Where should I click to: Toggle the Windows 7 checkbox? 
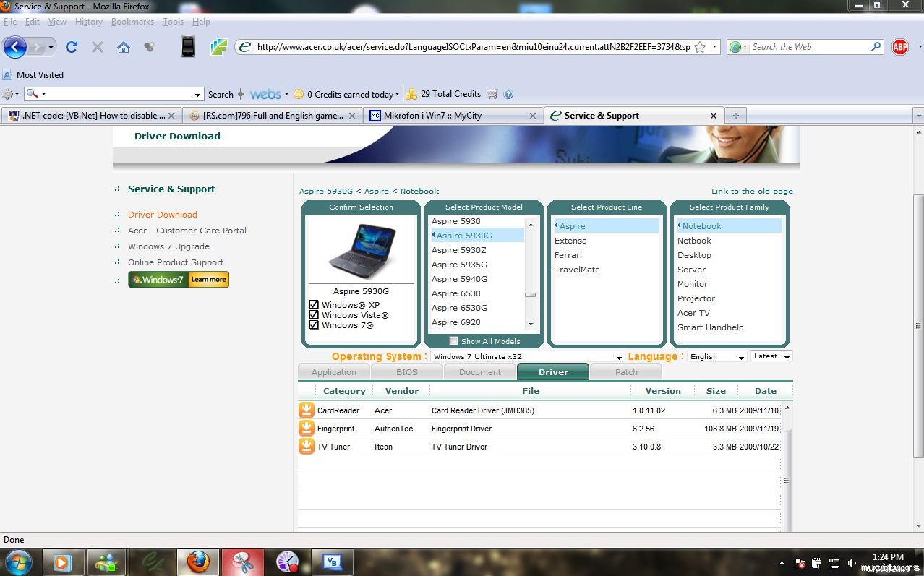click(314, 325)
